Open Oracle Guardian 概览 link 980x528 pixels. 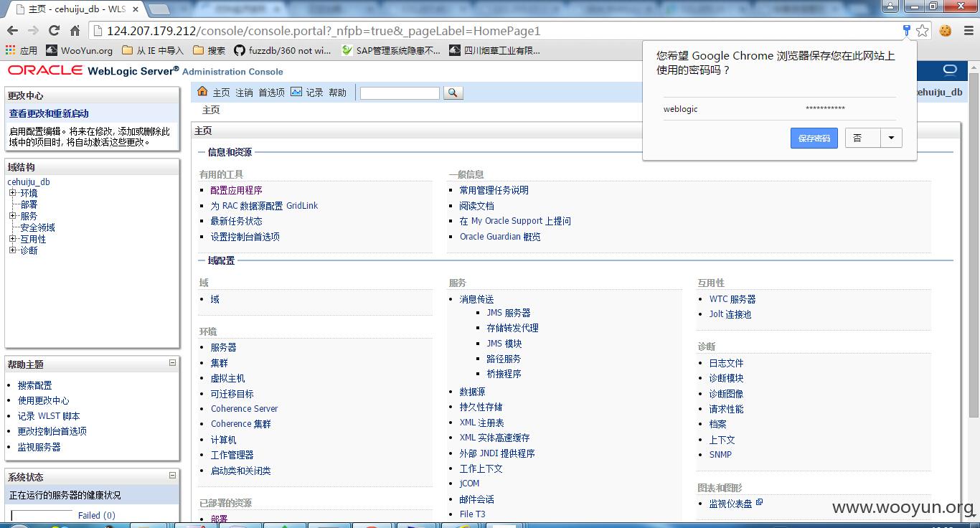point(500,237)
